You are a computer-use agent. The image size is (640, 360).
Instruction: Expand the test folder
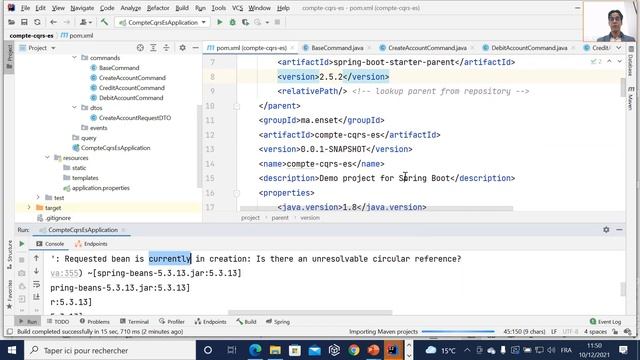[38, 197]
